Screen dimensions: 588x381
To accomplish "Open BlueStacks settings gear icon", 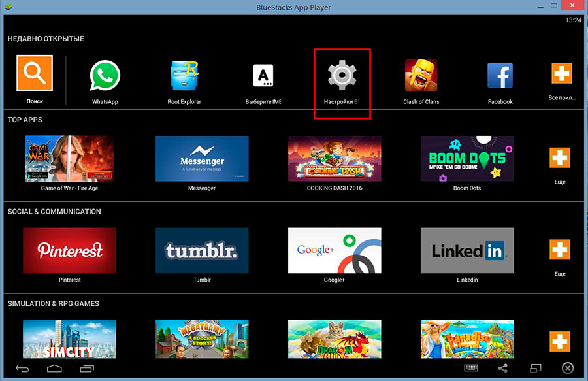I will (x=342, y=75).
